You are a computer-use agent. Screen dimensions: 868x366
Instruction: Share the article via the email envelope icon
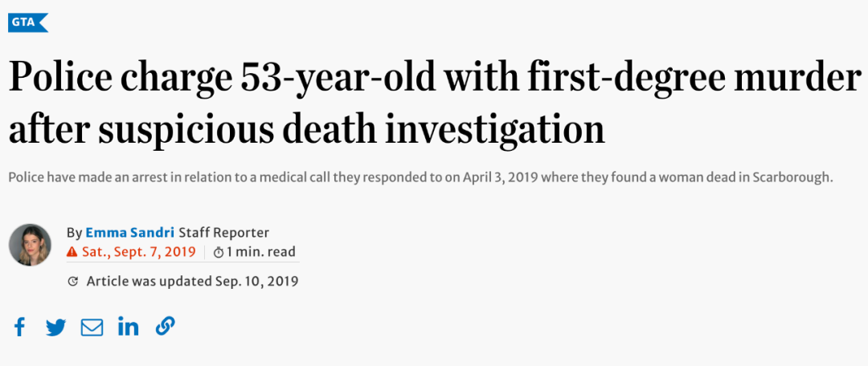click(x=92, y=327)
